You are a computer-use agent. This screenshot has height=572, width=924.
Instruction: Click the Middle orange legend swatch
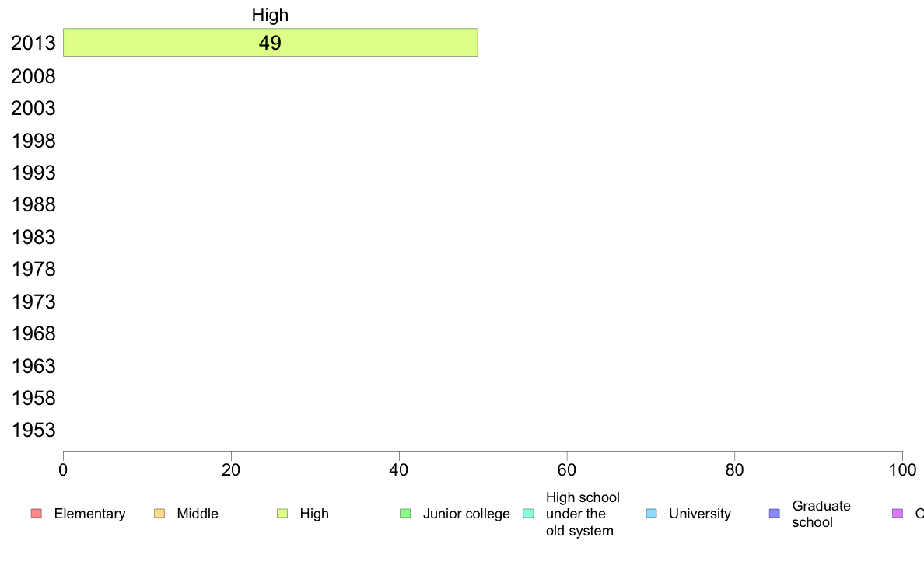[159, 514]
